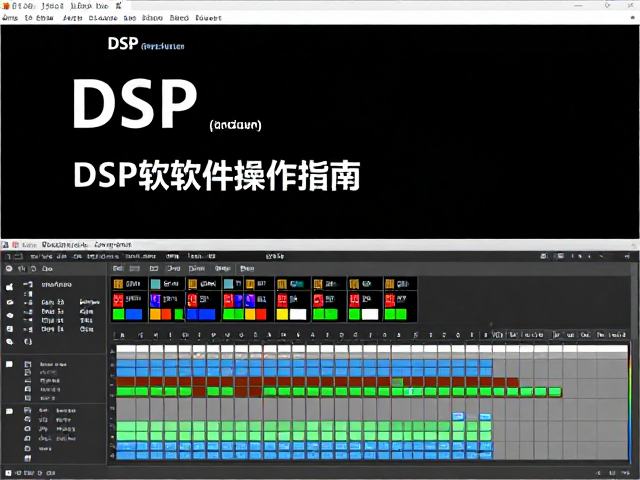640x480 pixels.
Task: Select the purple icon in the fourth module card
Action: coord(250,301)
